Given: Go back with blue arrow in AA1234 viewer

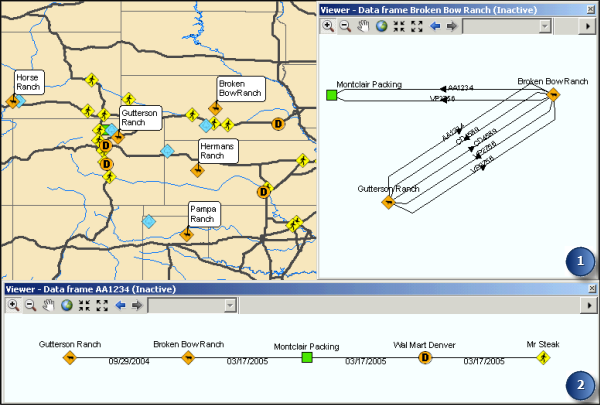Looking at the screenshot, I should tap(120, 305).
